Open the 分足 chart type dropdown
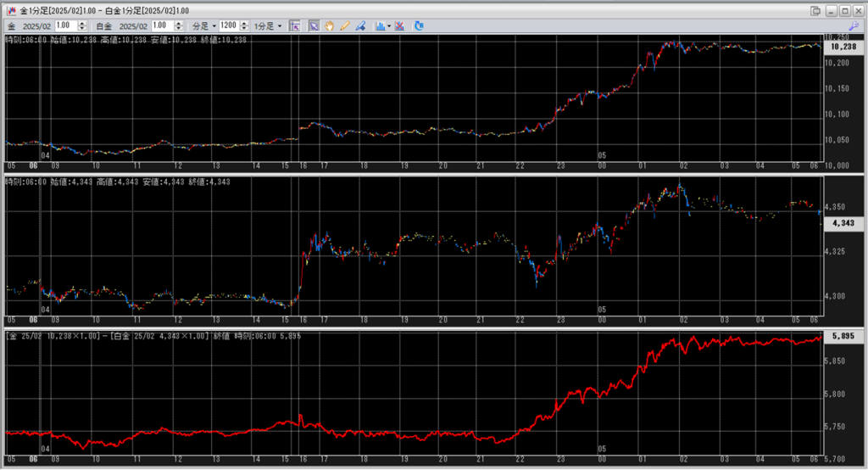The height and width of the screenshot is (470, 868). click(203, 26)
